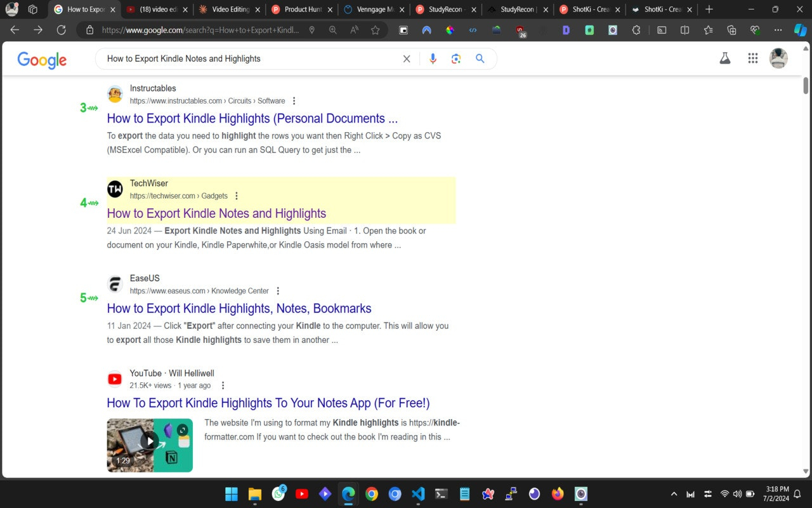
Task: Reload the current page
Action: click(x=61, y=30)
